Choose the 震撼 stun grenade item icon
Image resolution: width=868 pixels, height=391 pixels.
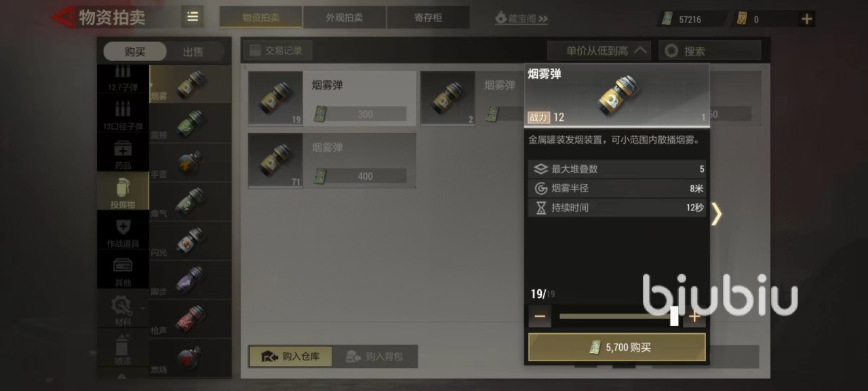[191, 124]
